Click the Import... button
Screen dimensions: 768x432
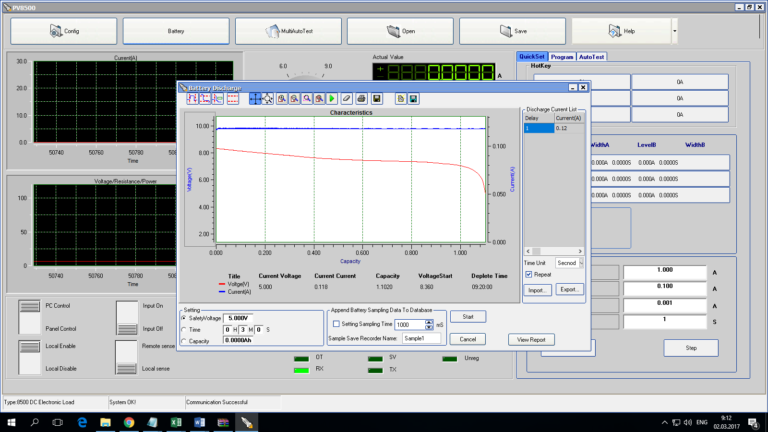(x=537, y=290)
